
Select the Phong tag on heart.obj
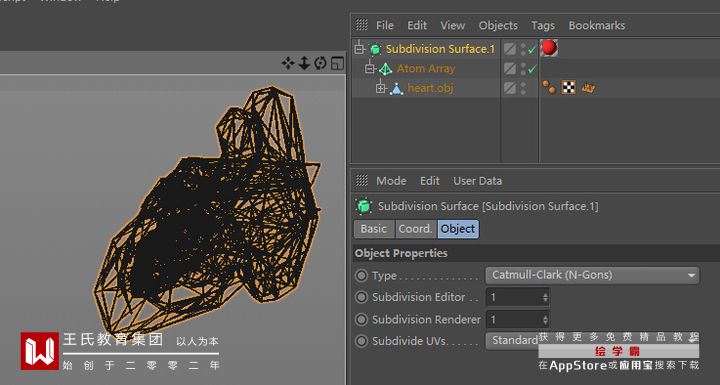tap(549, 87)
